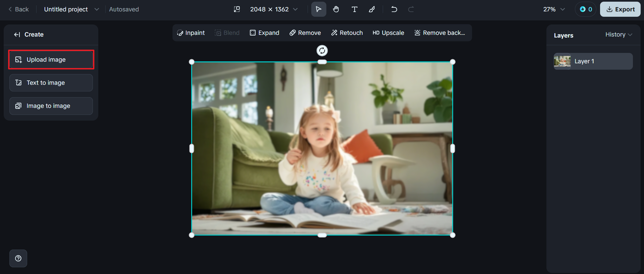Open the 2048 × 1362 canvas size dropdown
This screenshot has height=274, width=644.
[274, 9]
